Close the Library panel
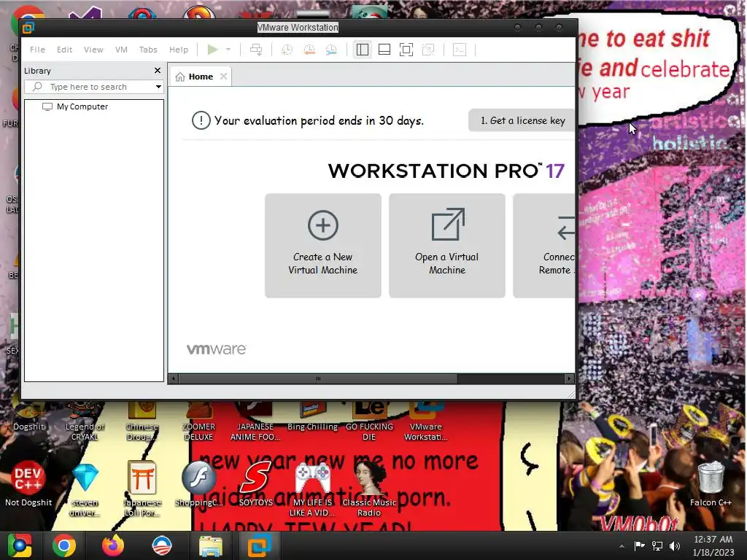This screenshot has width=747, height=560. coord(158,71)
